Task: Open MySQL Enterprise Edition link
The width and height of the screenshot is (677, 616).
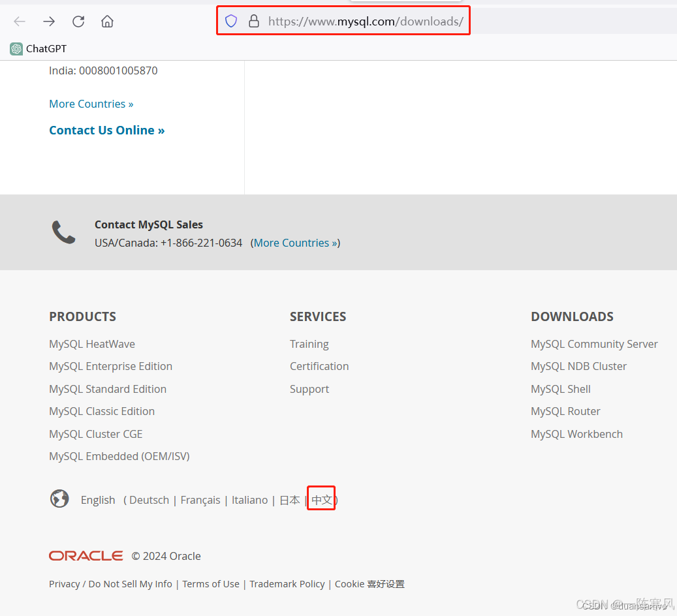Action: (110, 367)
